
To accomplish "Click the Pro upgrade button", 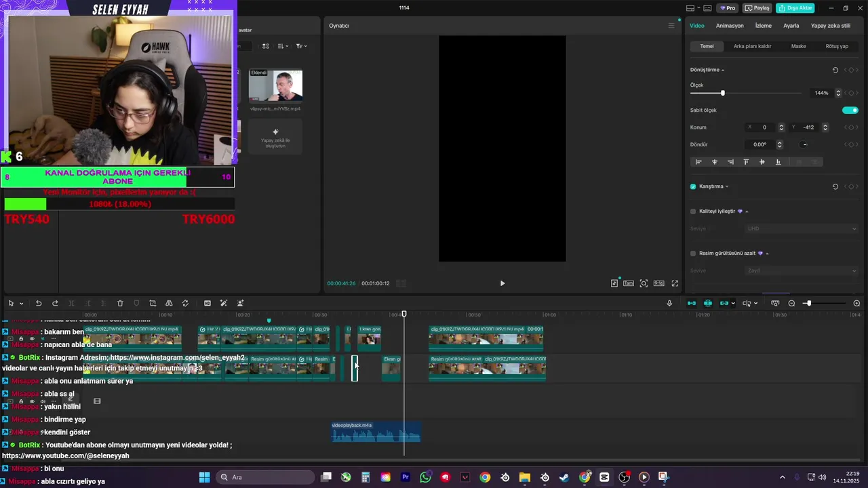I will (x=728, y=8).
